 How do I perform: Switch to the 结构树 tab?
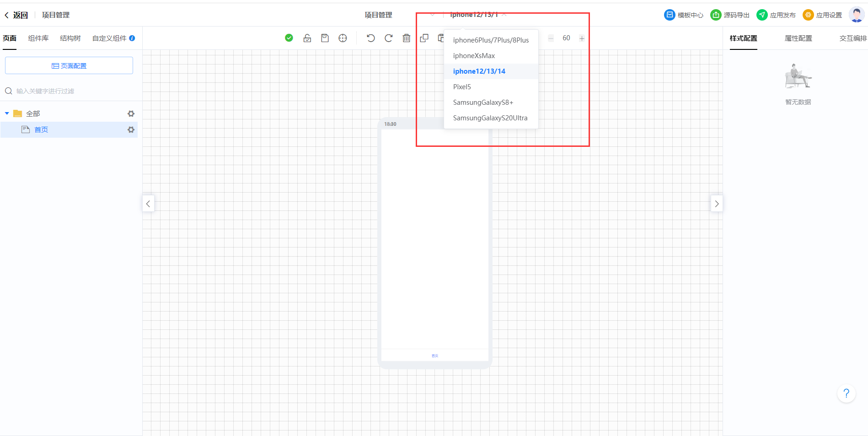[x=70, y=38]
